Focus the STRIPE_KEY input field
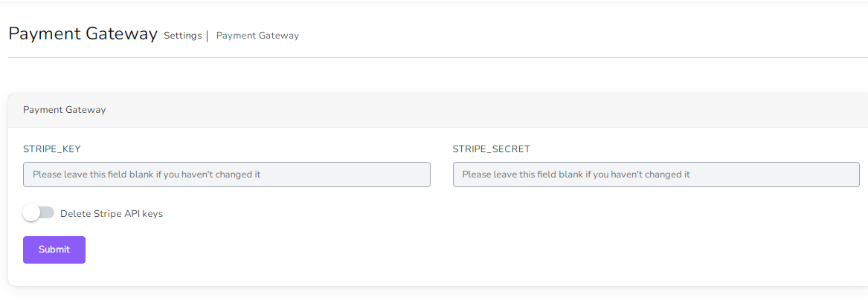 click(226, 175)
